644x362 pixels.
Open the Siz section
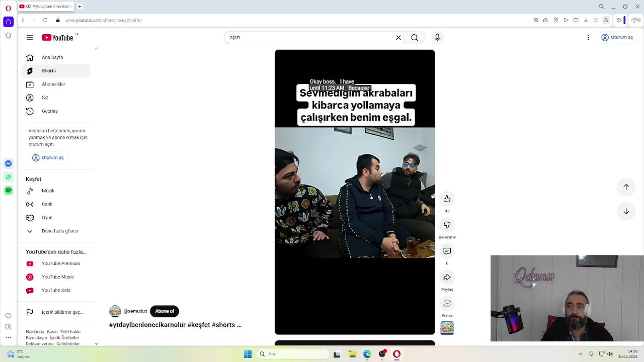pos(56,98)
